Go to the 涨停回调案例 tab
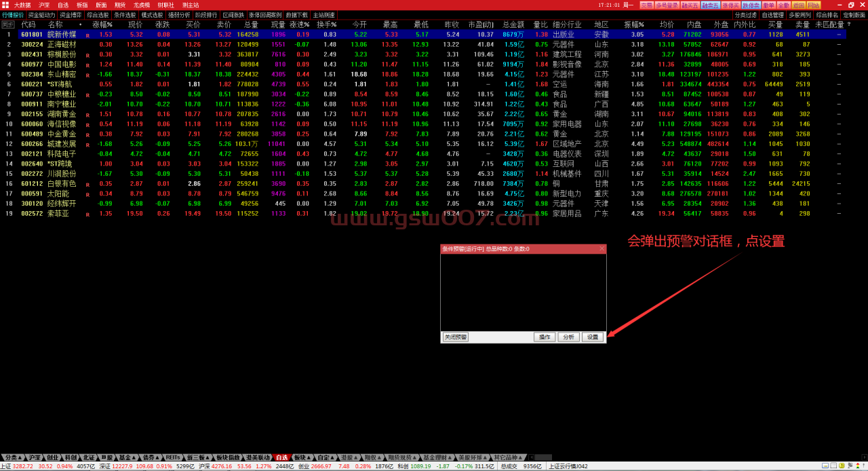 tap(265, 14)
